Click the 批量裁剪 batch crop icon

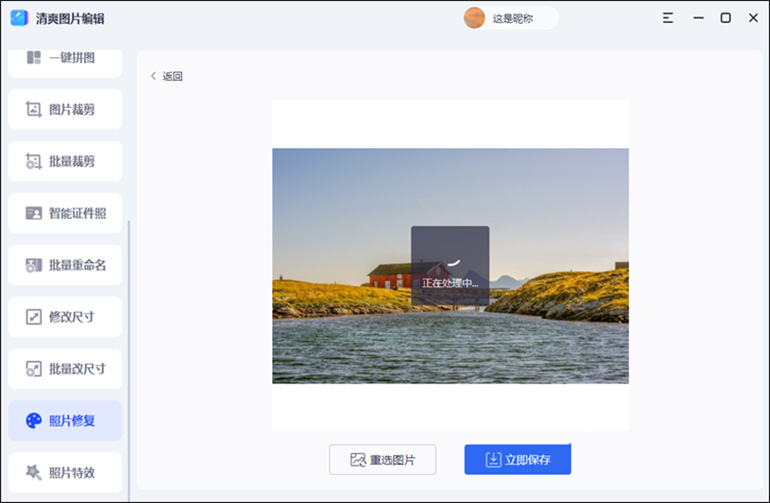(33, 161)
